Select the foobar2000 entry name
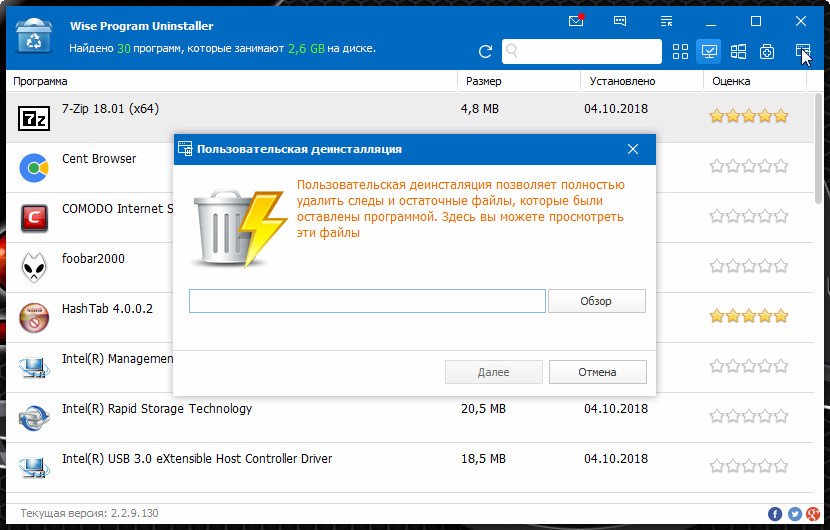This screenshot has width=830, height=530. tap(93, 259)
